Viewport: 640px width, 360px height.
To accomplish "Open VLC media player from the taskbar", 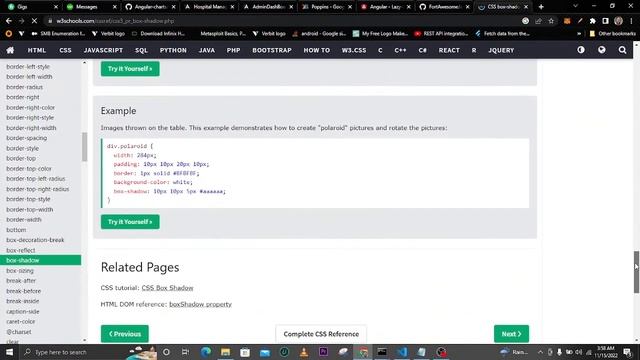I will (304, 352).
